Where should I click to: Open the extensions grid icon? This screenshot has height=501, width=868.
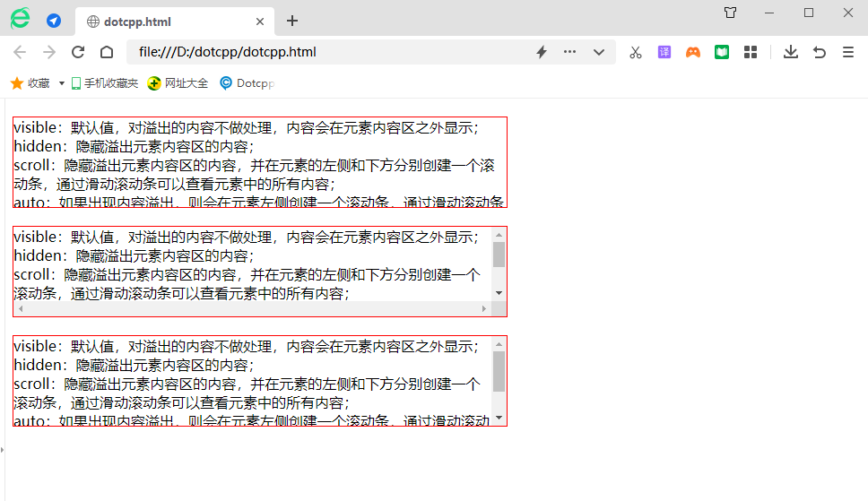click(751, 52)
